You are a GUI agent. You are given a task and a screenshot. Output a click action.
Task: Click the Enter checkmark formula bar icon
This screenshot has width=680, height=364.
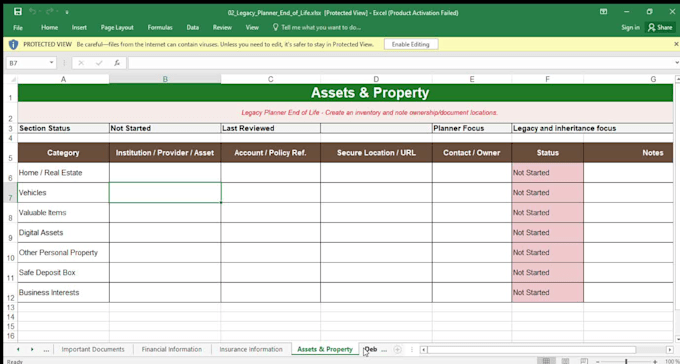(x=99, y=63)
